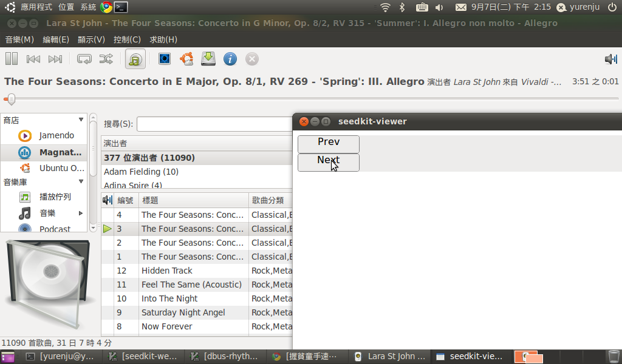
Task: Select '377 位演出者 (11090)' row
Action: click(x=197, y=158)
